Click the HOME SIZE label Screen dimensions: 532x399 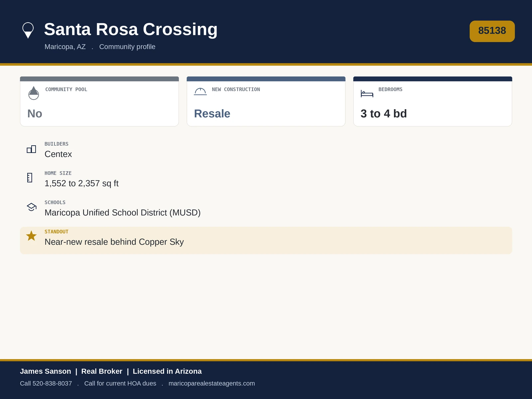(58, 173)
